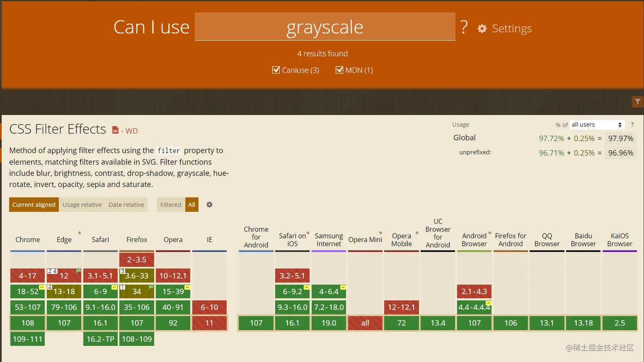
Task: Select Samsung Internet 7.2-18.0 cell
Action: pos(329,307)
